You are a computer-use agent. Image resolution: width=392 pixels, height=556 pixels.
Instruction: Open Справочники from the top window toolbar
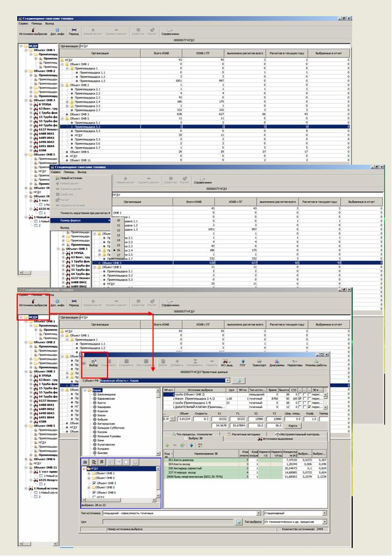coord(170,31)
